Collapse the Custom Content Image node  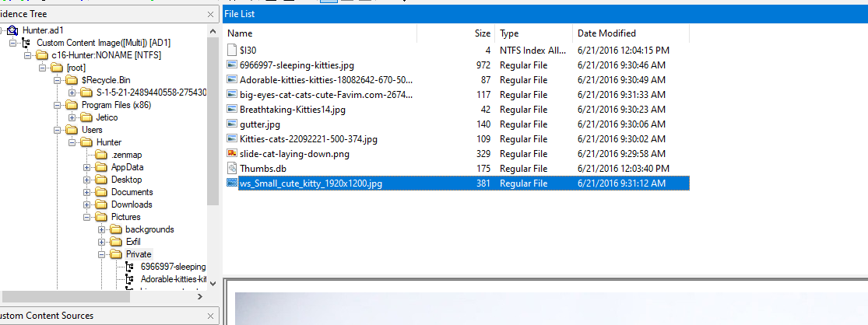pos(12,43)
